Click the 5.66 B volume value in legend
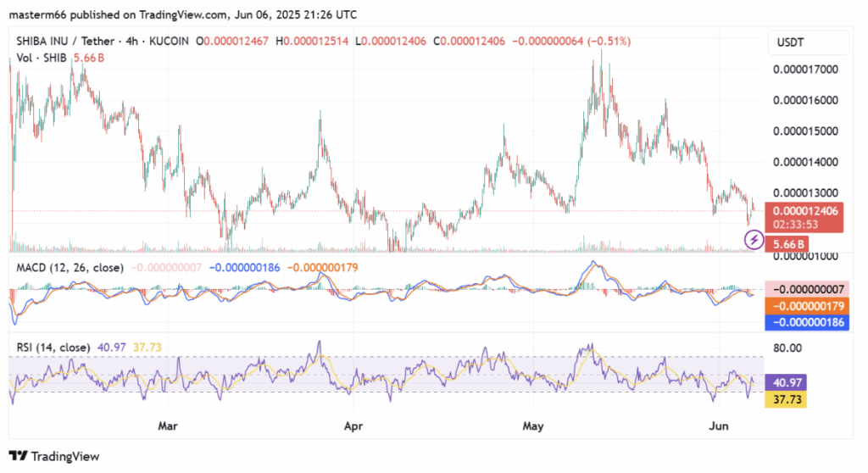The width and height of the screenshot is (868, 473). (x=89, y=58)
